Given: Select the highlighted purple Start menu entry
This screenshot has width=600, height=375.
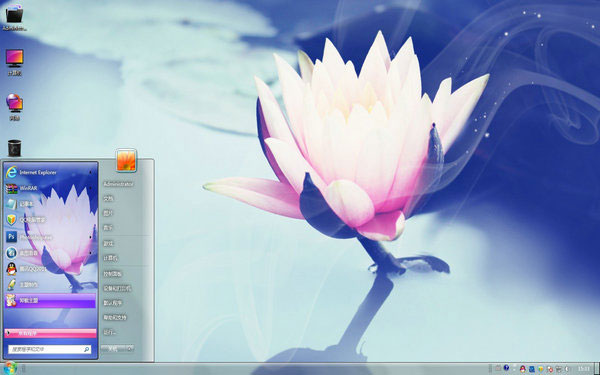Looking at the screenshot, I should pyautogui.click(x=51, y=300).
